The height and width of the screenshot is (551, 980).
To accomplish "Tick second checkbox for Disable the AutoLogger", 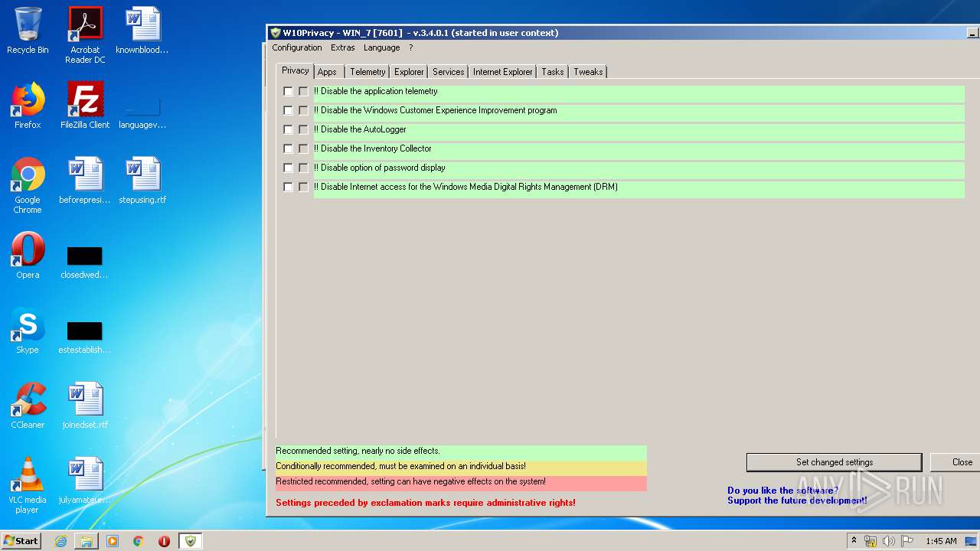I will point(303,129).
